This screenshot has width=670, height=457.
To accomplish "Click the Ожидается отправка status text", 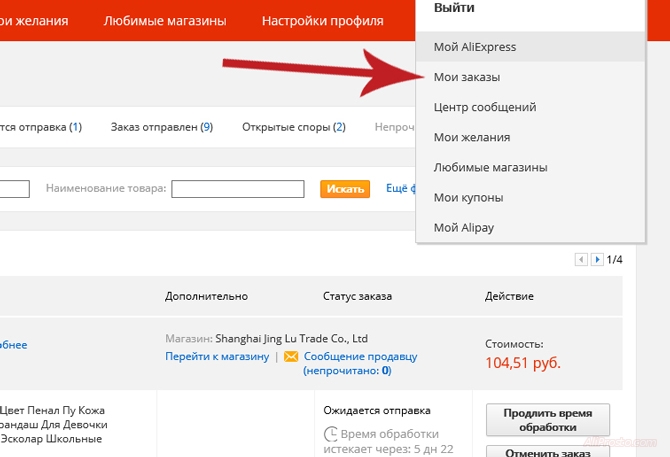I will point(377,410).
